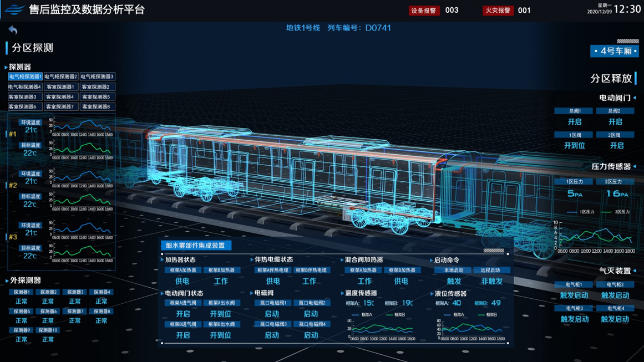Click the 4号车厢 carriage button
Screen dimensions: 644x362
click(614, 51)
